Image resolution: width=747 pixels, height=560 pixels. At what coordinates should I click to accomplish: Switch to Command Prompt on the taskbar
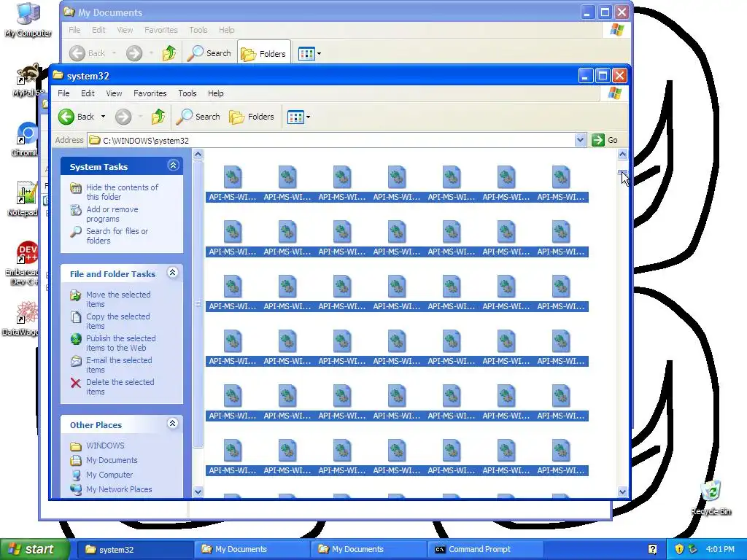click(485, 550)
